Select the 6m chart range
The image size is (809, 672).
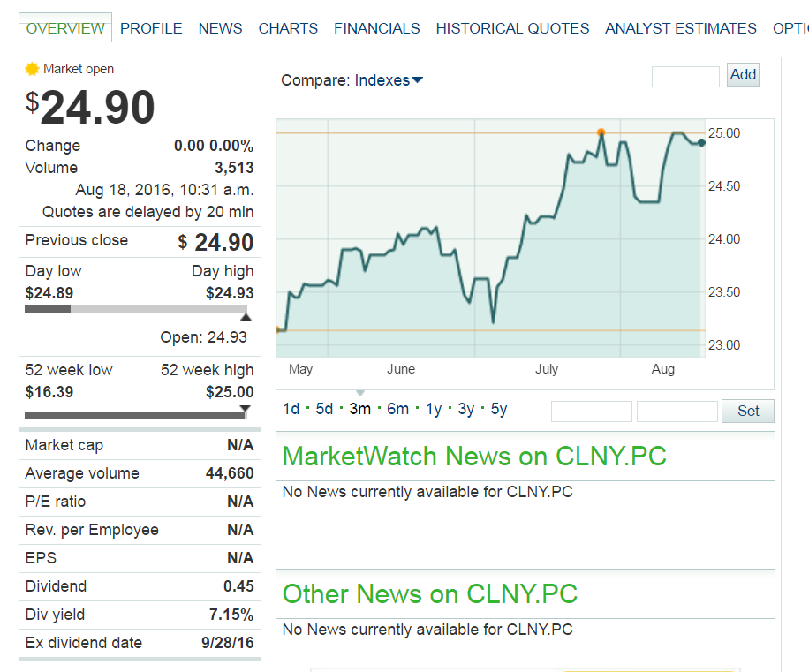point(397,409)
